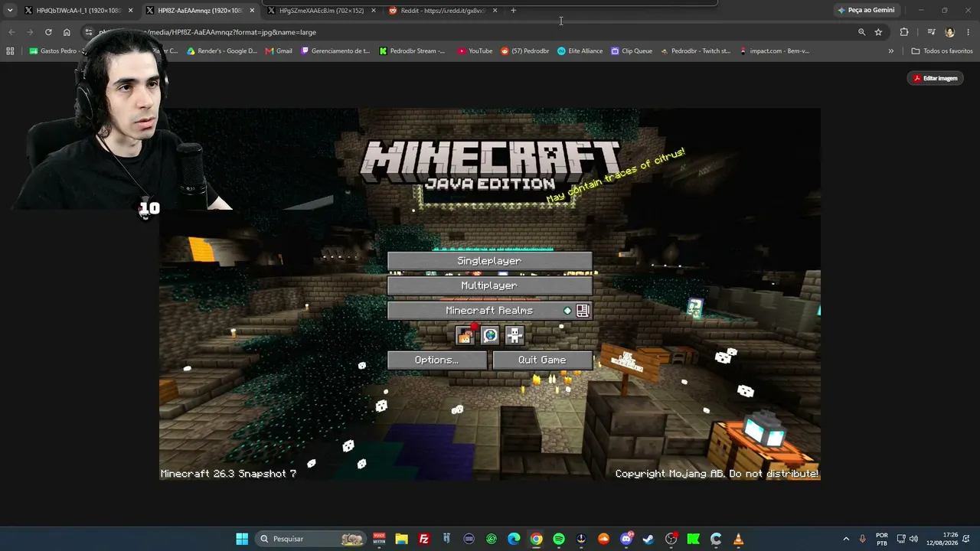
Task: Click the Pesquisar taskbar search box
Action: [311, 539]
